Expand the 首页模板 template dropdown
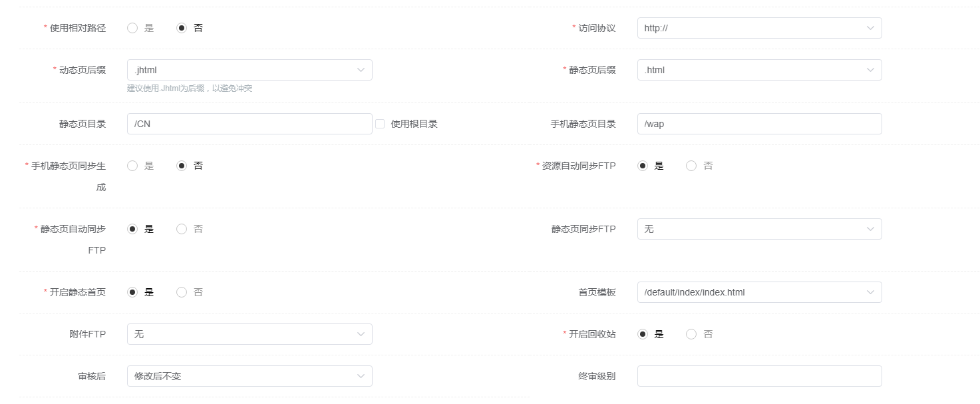Screen dimensions: 980x404 click(x=759, y=292)
